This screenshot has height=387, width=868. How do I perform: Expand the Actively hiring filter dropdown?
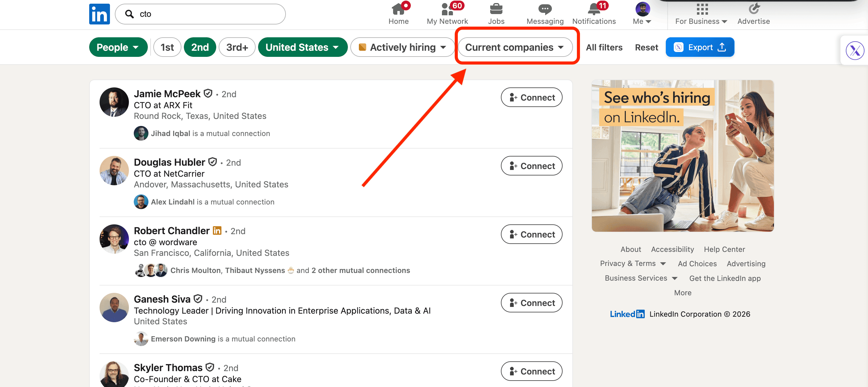point(402,47)
